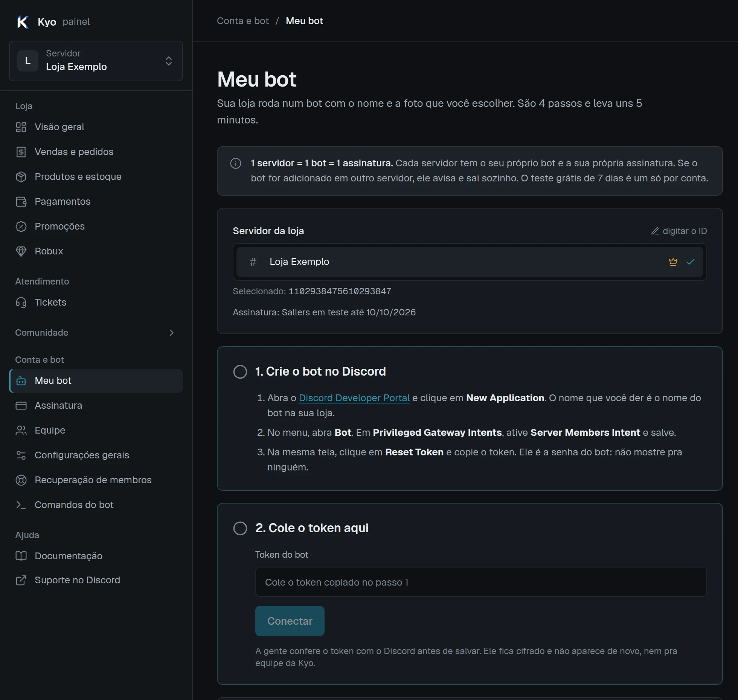Click the Meu bot robot icon

21,381
